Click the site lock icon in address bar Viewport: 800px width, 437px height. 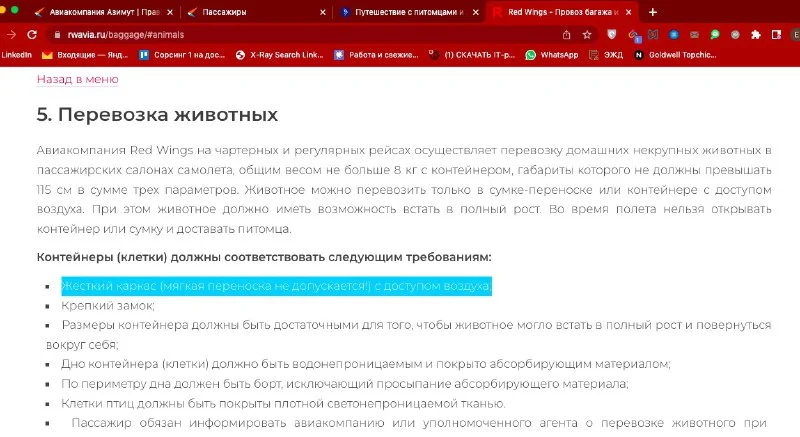pyautogui.click(x=57, y=35)
